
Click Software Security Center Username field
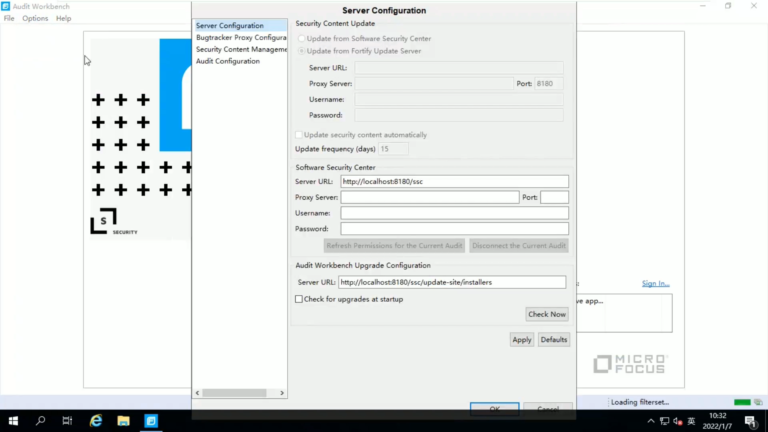point(455,213)
